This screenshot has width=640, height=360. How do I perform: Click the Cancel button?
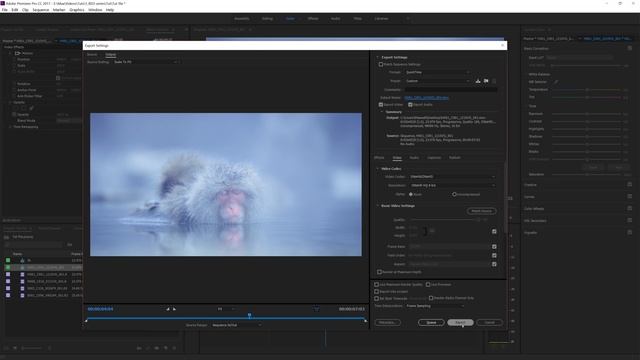tap(489, 322)
